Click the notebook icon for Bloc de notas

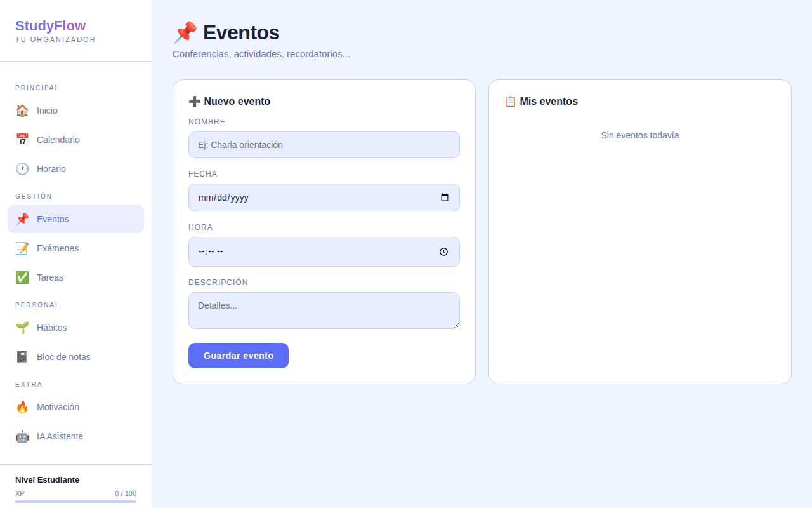coord(22,357)
